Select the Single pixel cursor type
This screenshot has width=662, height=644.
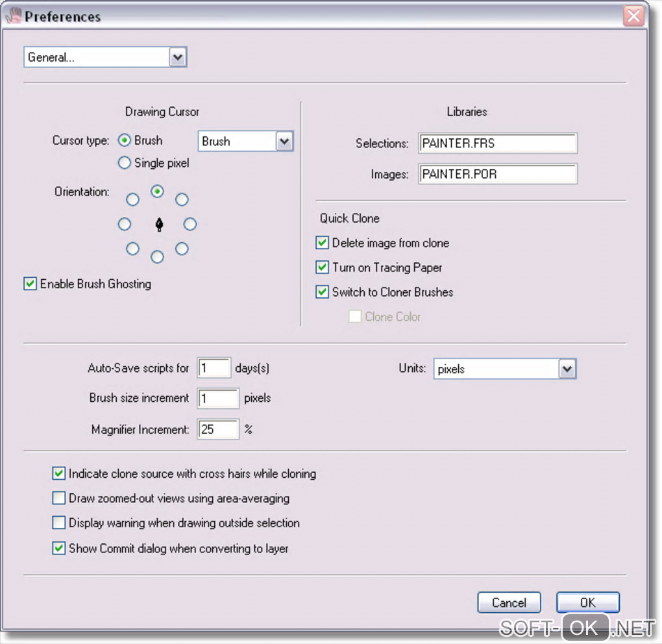point(124,162)
